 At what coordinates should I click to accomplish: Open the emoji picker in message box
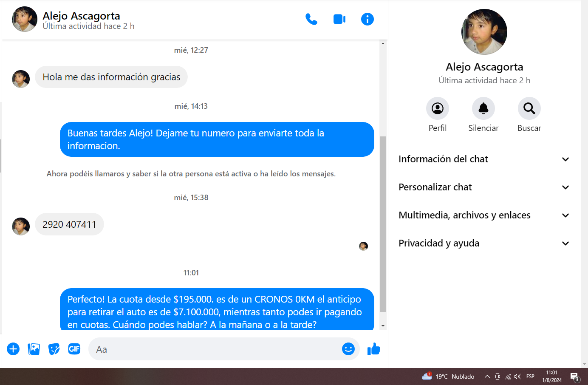pos(348,349)
